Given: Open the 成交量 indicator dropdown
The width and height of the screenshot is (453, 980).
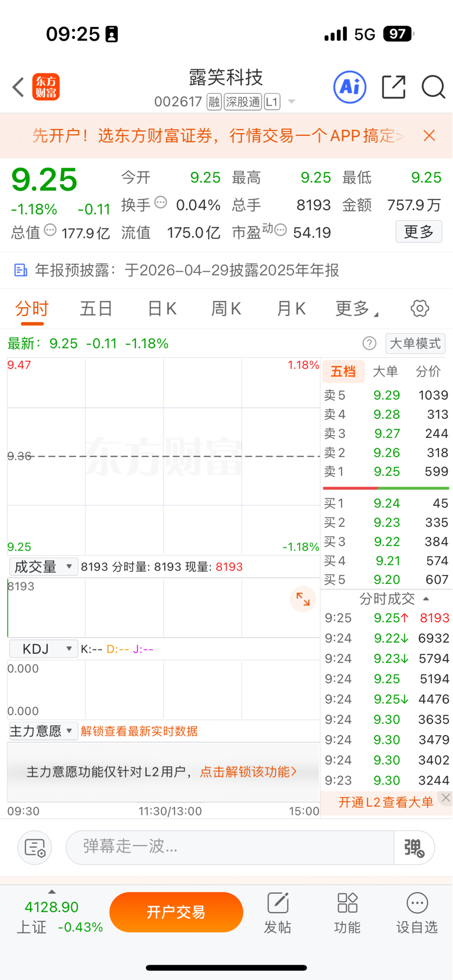Looking at the screenshot, I should click(x=44, y=567).
